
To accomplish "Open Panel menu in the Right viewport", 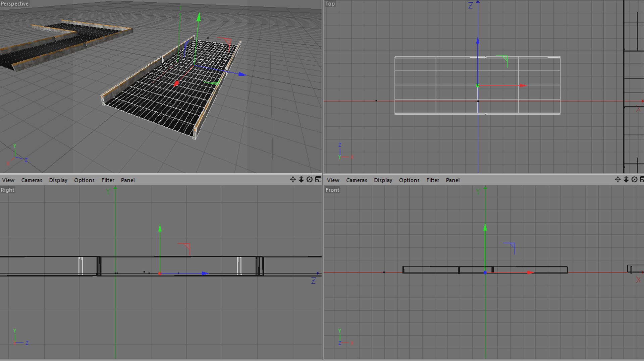I will click(x=128, y=180).
